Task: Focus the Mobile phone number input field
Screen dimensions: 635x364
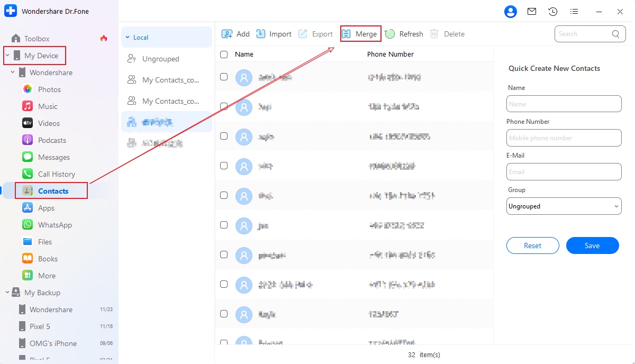Action: (564, 138)
